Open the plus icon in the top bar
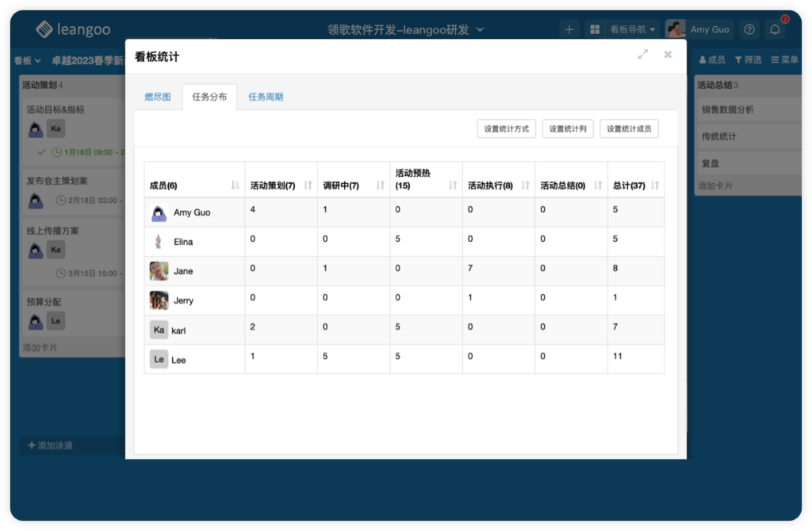This screenshot has width=812, height=531. click(x=569, y=29)
